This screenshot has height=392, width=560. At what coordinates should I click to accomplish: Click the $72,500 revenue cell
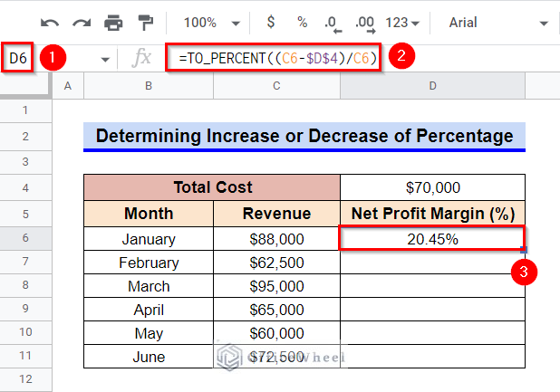pyautogui.click(x=276, y=357)
